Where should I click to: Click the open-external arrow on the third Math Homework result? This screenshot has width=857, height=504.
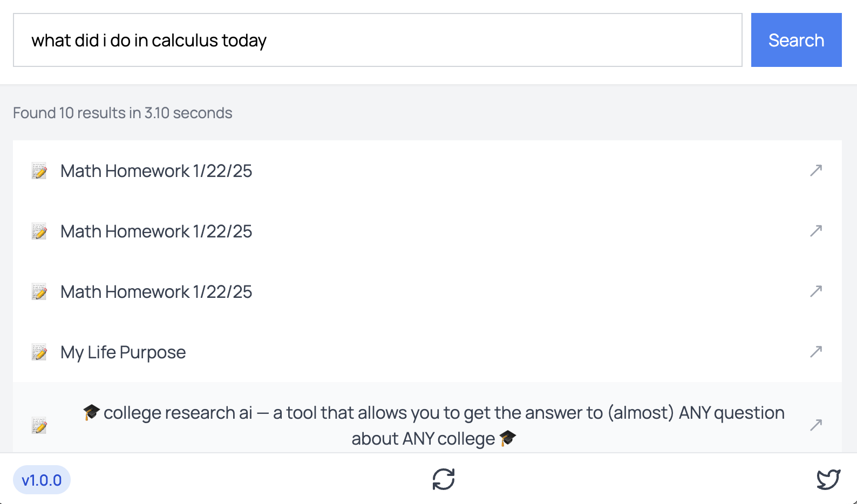coord(816,291)
